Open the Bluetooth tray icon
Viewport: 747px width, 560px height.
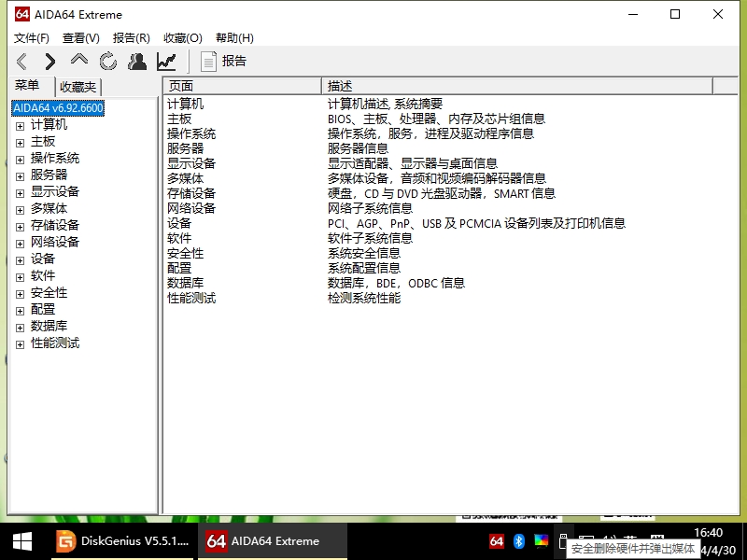coord(519,541)
